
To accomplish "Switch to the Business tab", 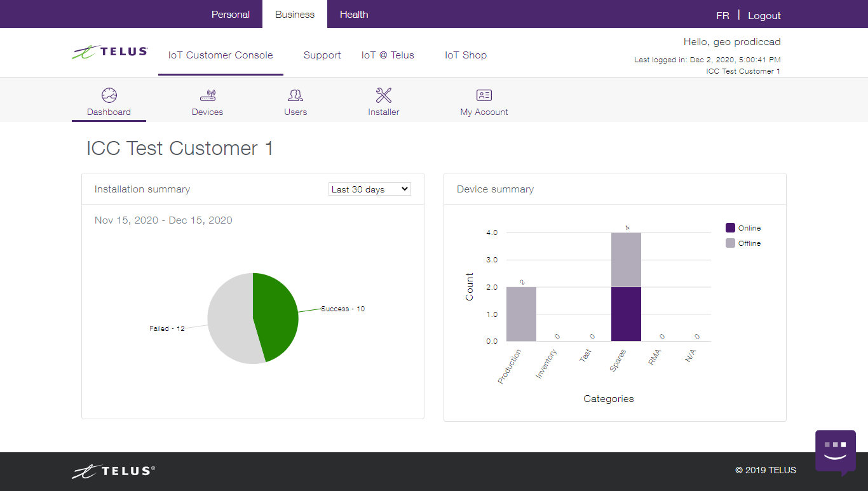I will [x=295, y=14].
